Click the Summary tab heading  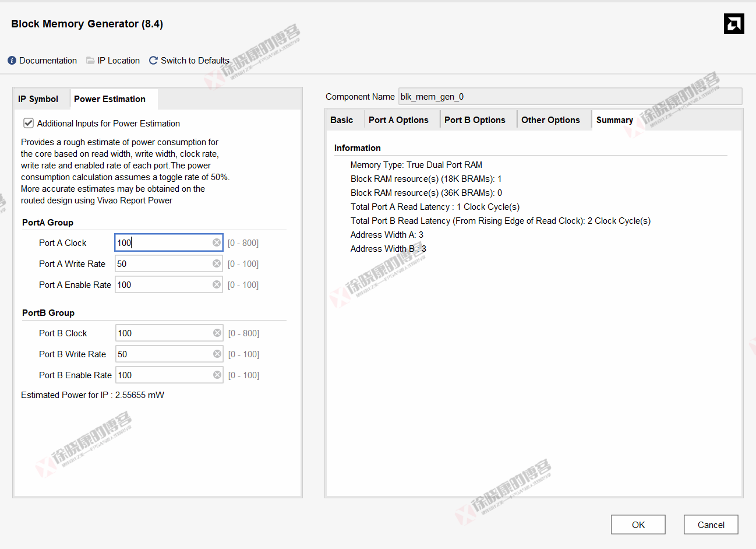pyautogui.click(x=614, y=119)
